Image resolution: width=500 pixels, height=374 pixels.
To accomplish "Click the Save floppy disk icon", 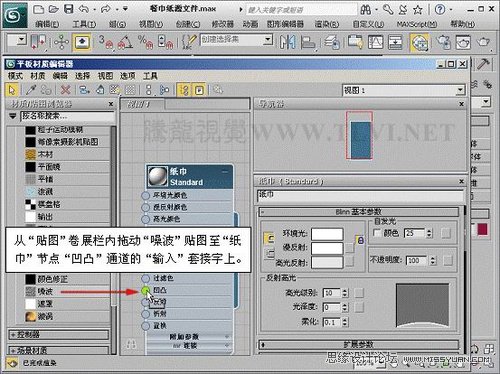I will coord(69,9).
